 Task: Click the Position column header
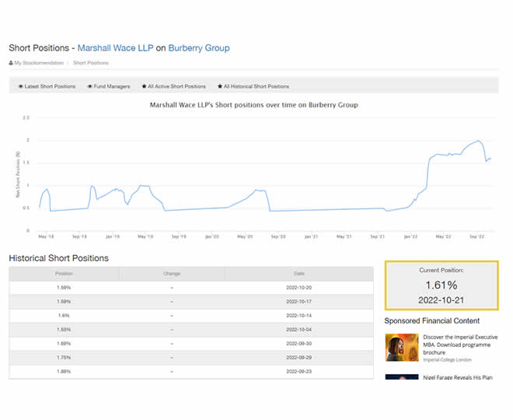point(64,274)
